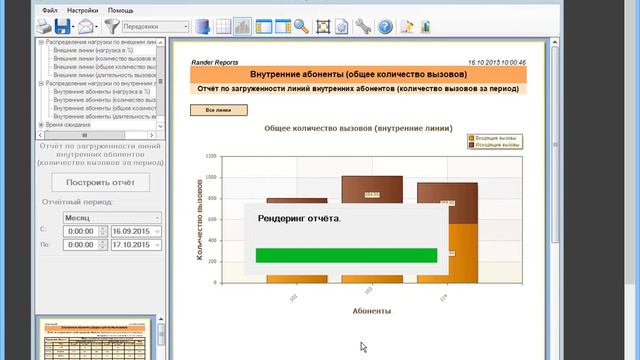The width and height of the screenshot is (640, 360).
Task: Click the report timestamp 16.10.2015 10:00:46
Action: (497, 62)
